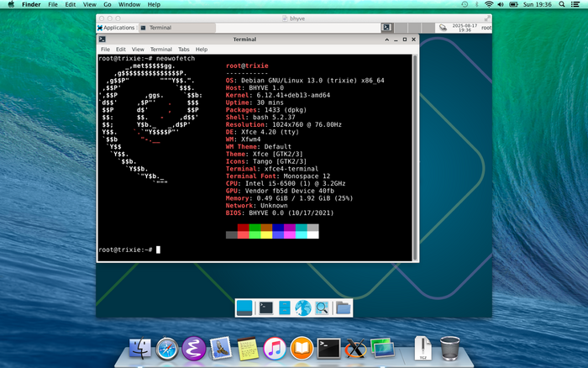Click the bright yellow color block in neofetch output
The image size is (588, 368).
point(266,234)
